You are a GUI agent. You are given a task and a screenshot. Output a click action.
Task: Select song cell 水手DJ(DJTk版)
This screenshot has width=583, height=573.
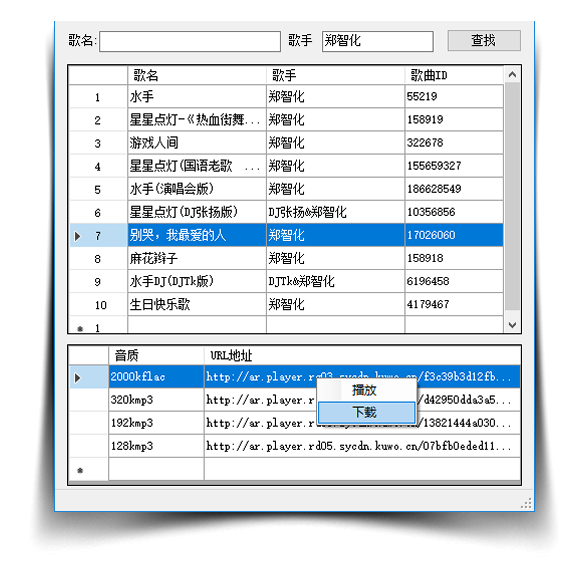197,281
